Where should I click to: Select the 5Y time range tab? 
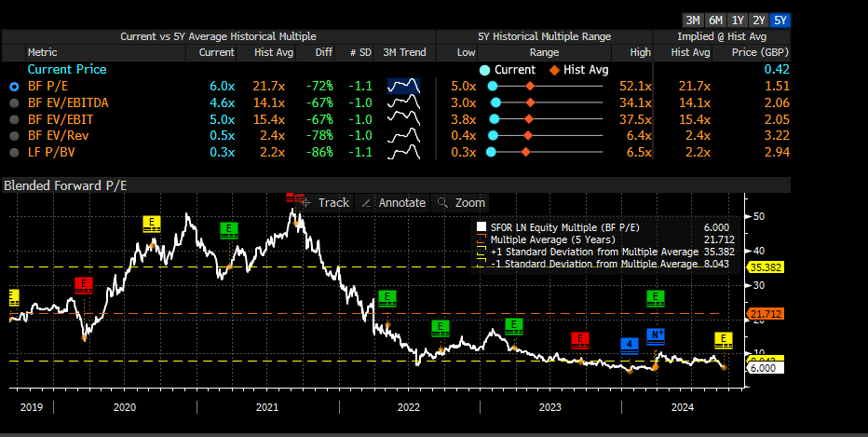(x=780, y=20)
